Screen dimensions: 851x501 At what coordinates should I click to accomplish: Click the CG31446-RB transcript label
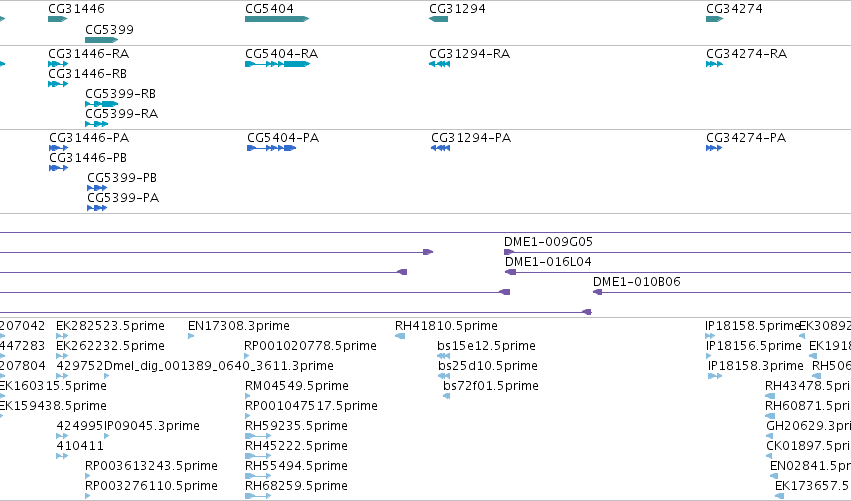point(87,73)
